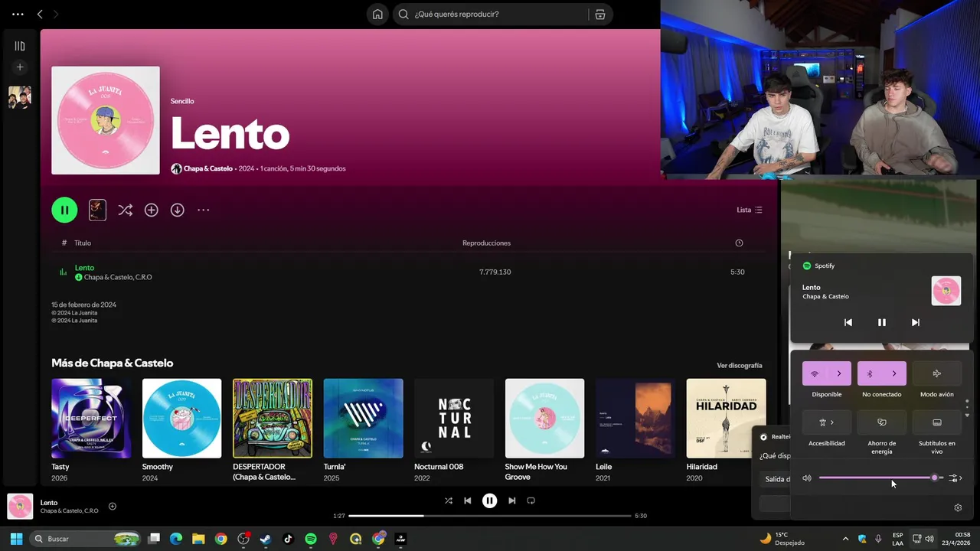Toggle Wi-Fi in quick settings

[815, 373]
